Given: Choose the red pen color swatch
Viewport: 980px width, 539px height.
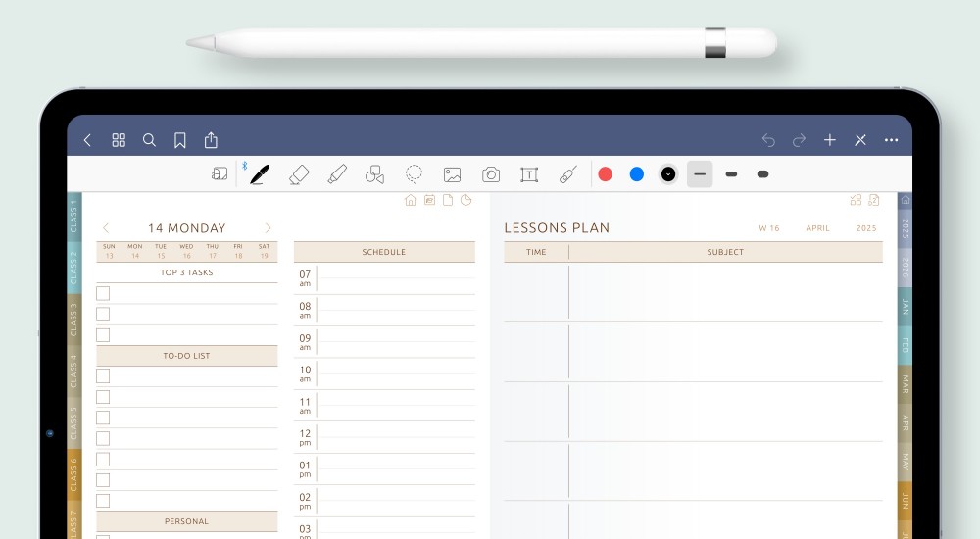Looking at the screenshot, I should pyautogui.click(x=606, y=174).
